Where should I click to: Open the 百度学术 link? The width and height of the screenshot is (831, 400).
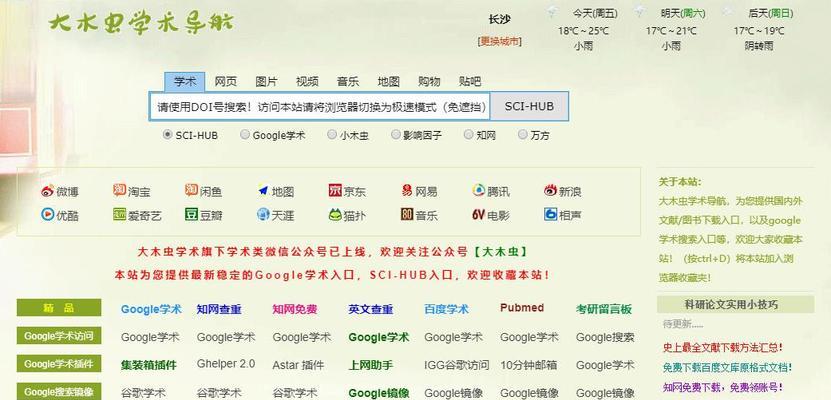point(446,309)
